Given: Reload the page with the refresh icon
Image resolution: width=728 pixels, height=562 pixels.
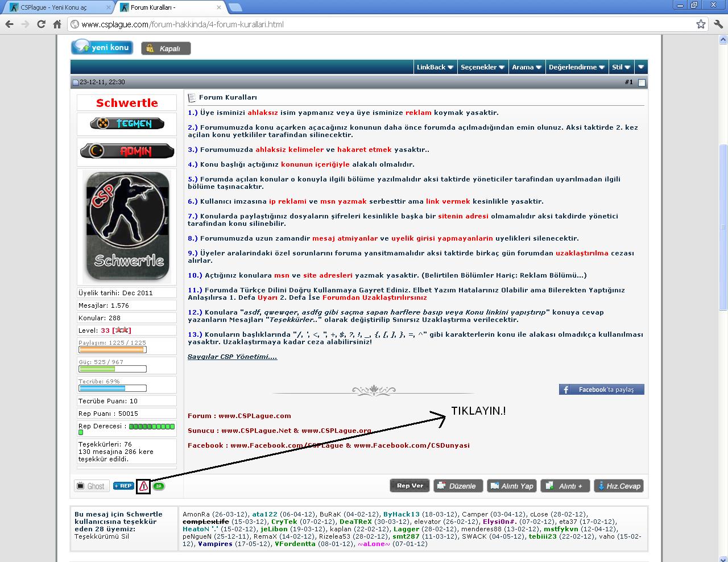Looking at the screenshot, I should point(41,24).
